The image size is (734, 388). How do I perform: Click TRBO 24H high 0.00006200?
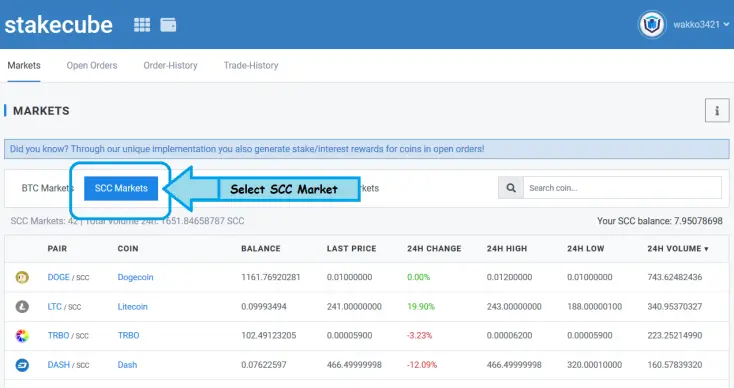coord(509,336)
